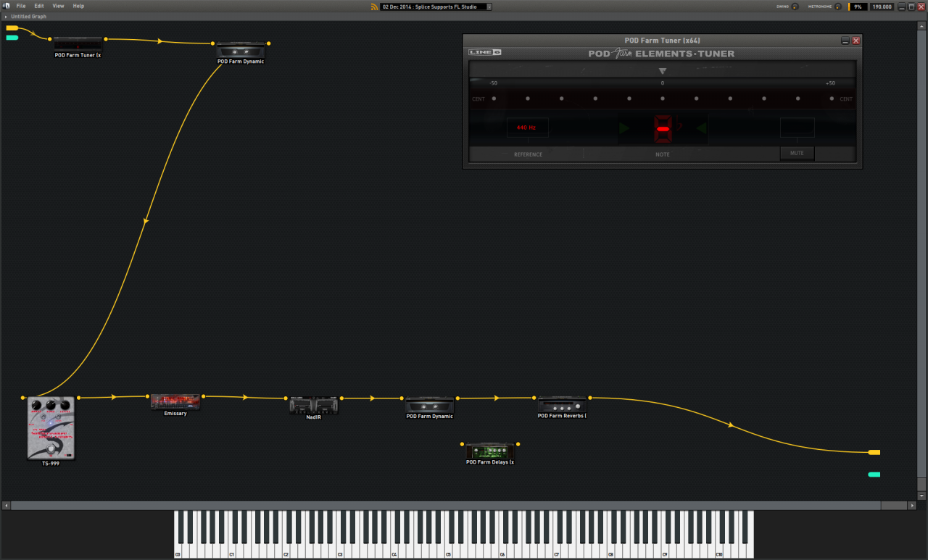Click the vertical scrollbar down arrow
928x560 pixels.
tap(921, 496)
